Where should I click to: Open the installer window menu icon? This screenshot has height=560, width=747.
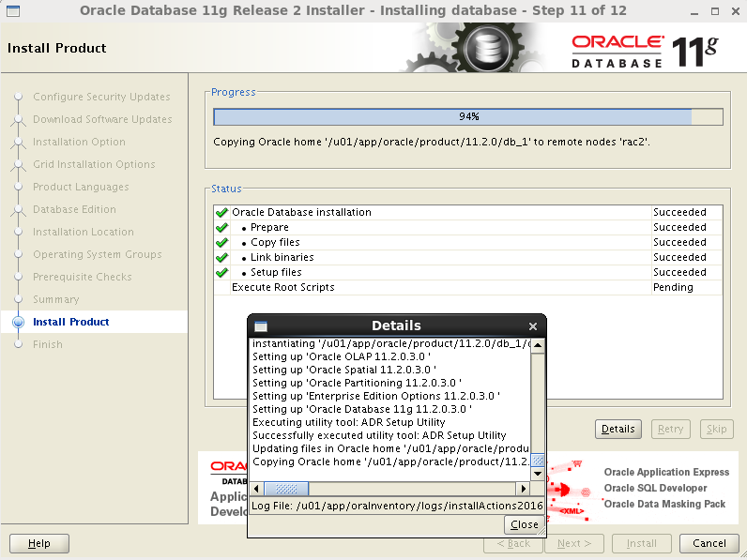13,10
